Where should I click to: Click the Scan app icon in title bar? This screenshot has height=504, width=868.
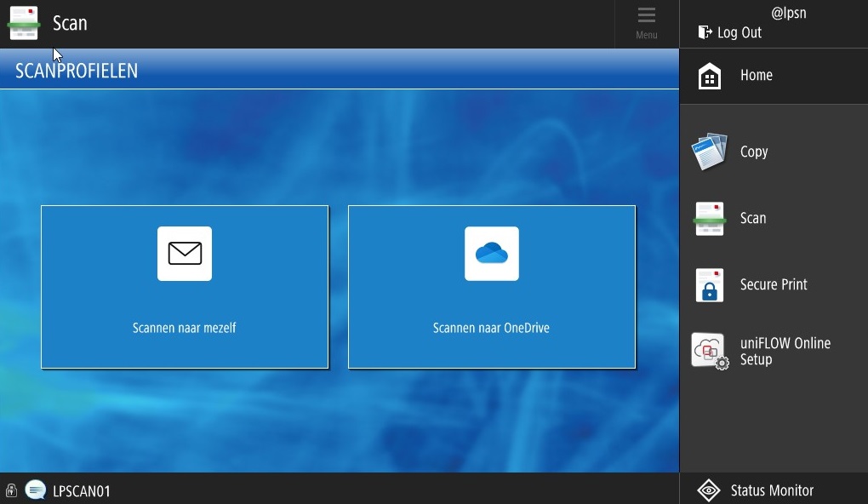coord(24,24)
